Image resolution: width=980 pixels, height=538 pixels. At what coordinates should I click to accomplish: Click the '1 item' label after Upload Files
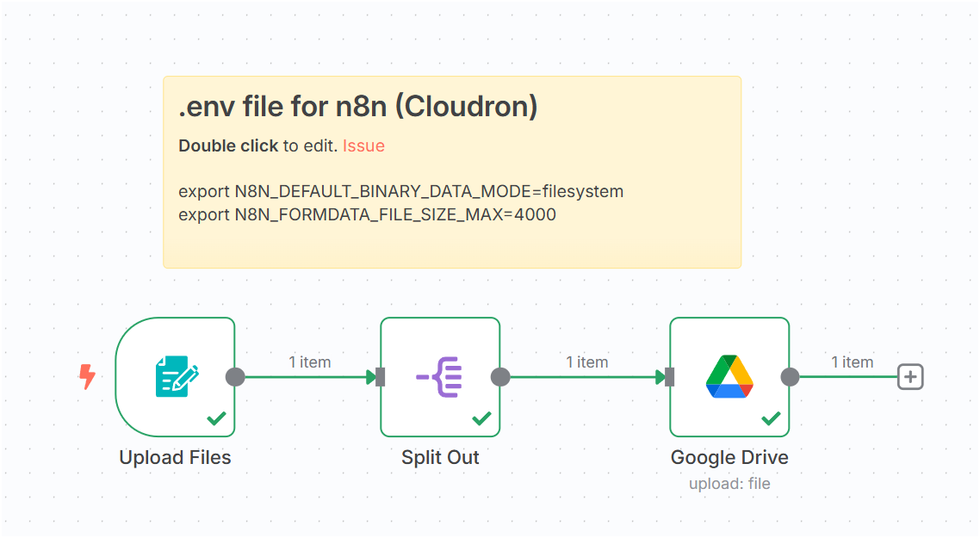[309, 362]
